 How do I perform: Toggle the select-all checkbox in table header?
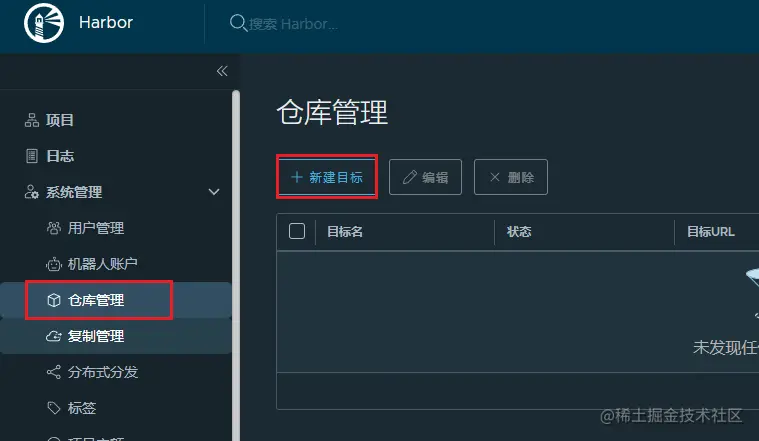pos(297,231)
